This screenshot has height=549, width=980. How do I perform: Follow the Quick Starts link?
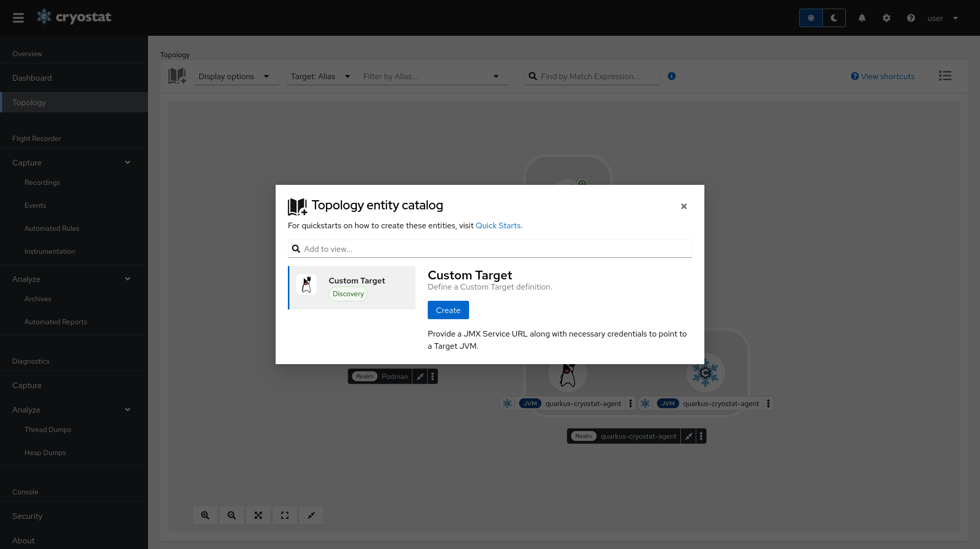point(498,226)
